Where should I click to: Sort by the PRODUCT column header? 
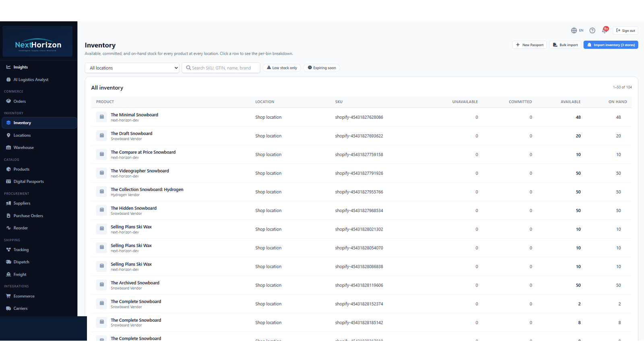105,102
